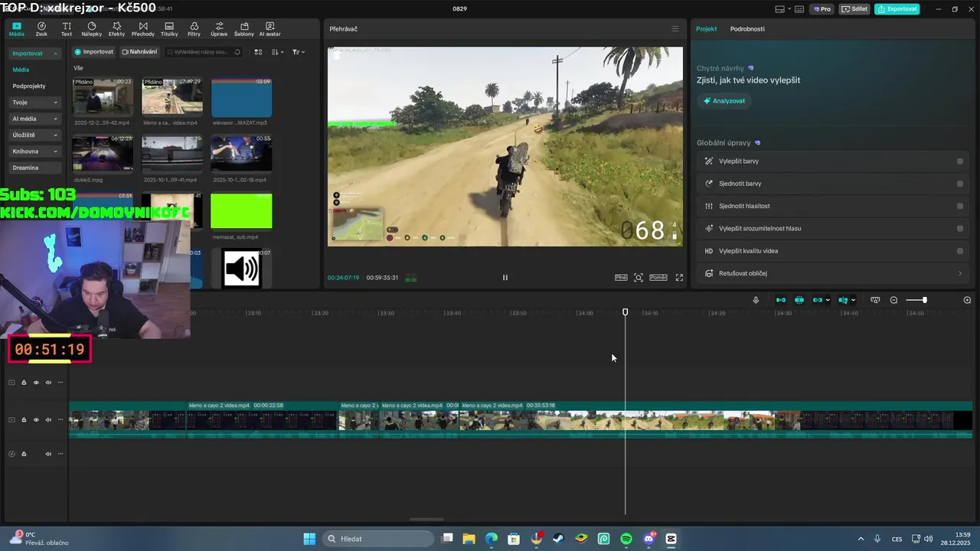The image size is (980, 551).
Task: Switch to the Podrobnosti tab
Action: (x=747, y=29)
